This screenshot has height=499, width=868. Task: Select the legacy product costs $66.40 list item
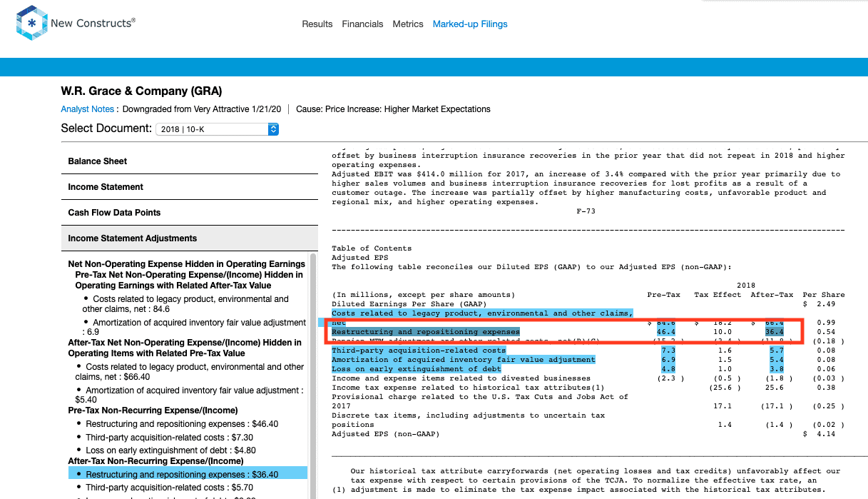tap(190, 372)
